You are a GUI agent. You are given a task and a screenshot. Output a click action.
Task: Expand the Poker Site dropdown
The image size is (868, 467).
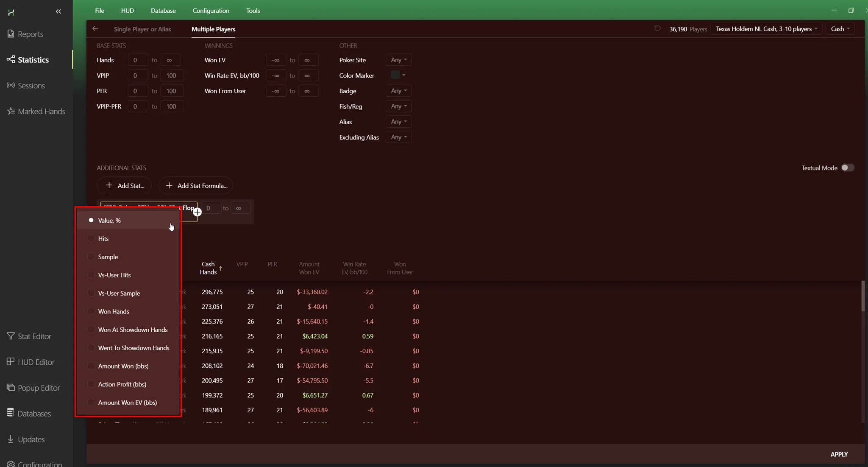coord(398,60)
